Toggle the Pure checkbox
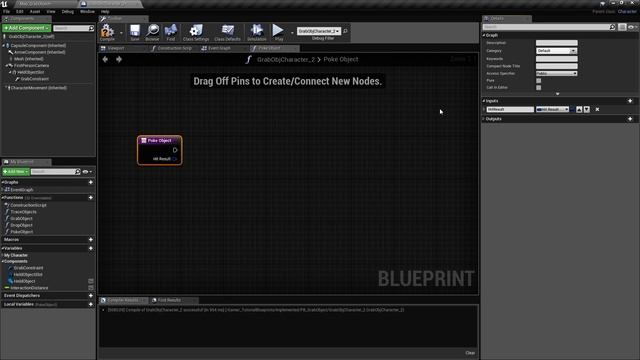The image size is (640, 360). [x=538, y=80]
